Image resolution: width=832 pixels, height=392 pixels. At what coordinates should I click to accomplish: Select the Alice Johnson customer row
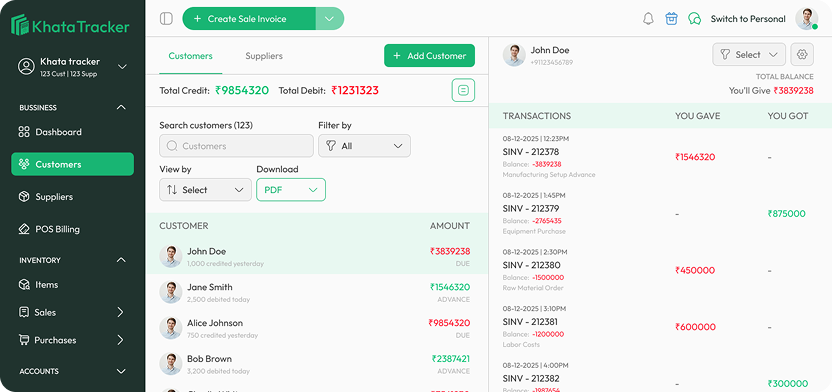click(317, 328)
